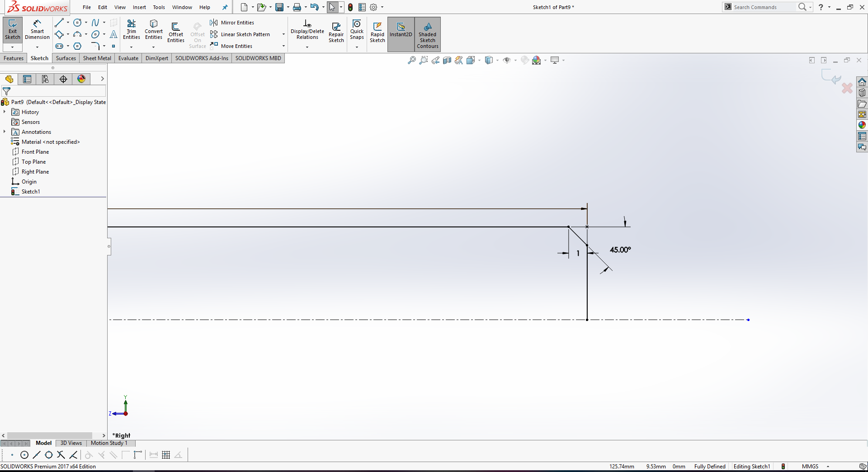This screenshot has height=472, width=868.
Task: Expand the History tree node
Action: [x=5, y=112]
